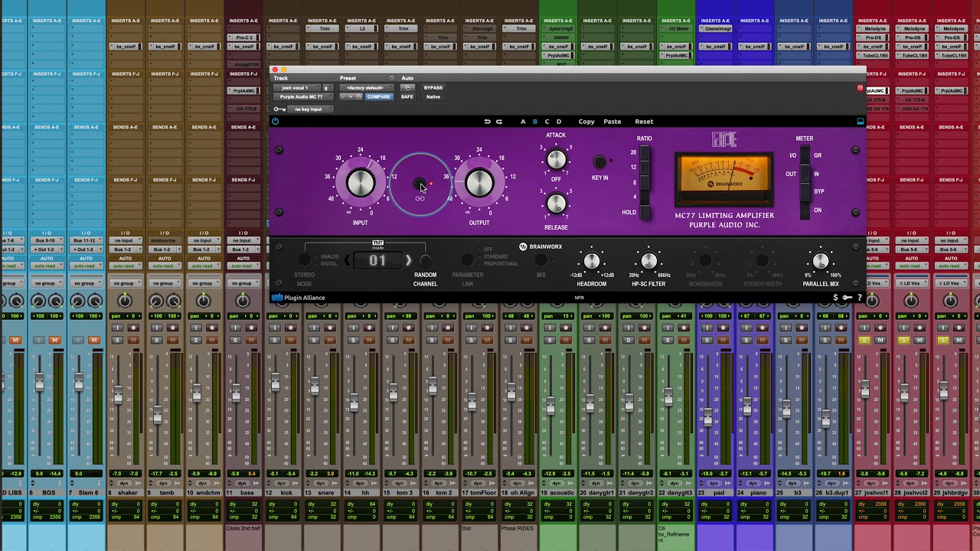Open the factory default preset dropdown
The image size is (980, 551).
pos(367,87)
